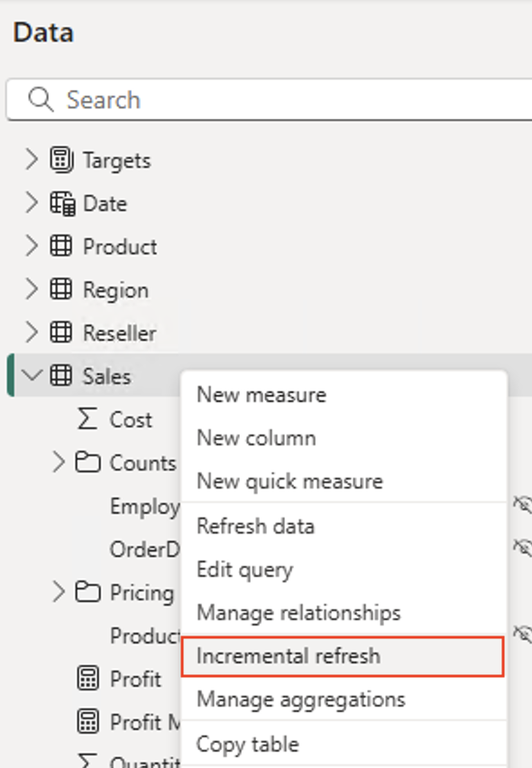Click the Product table icon
The image size is (532, 768).
click(61, 246)
